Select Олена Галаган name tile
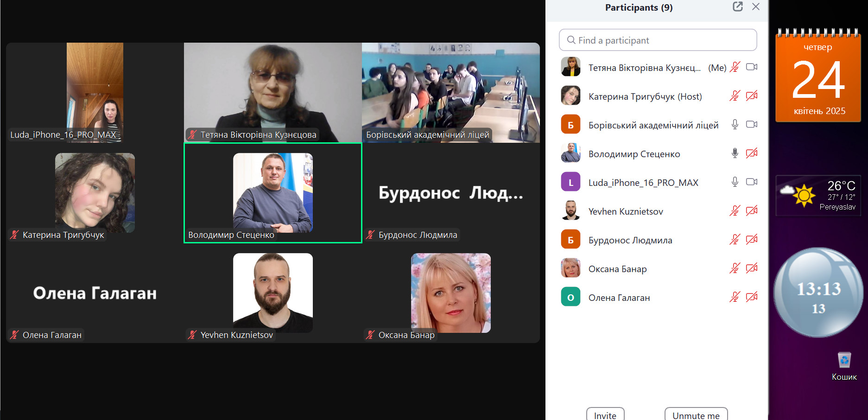The height and width of the screenshot is (420, 868). pyautogui.click(x=95, y=293)
